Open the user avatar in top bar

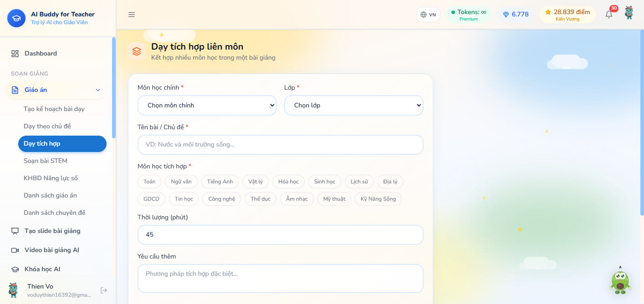(x=629, y=13)
